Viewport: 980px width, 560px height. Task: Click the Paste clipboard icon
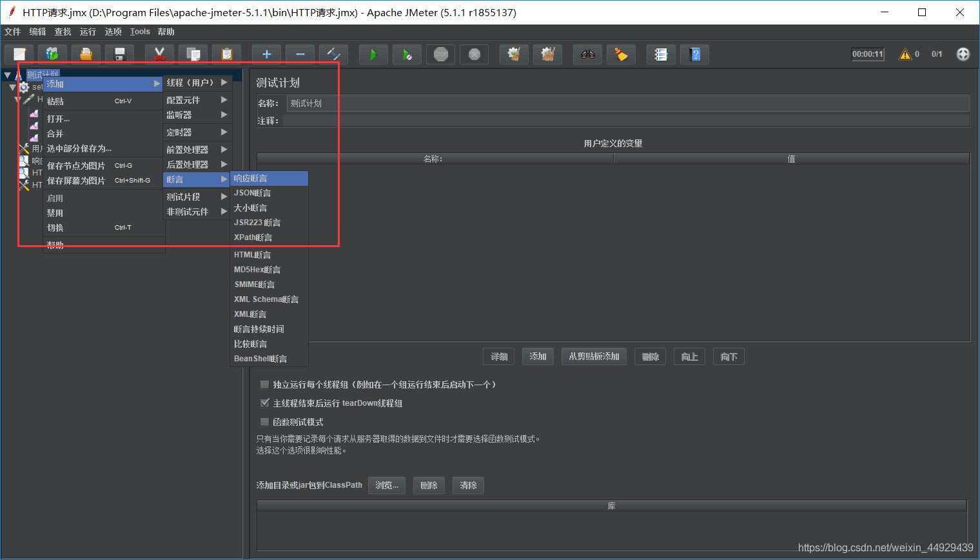coord(227,55)
